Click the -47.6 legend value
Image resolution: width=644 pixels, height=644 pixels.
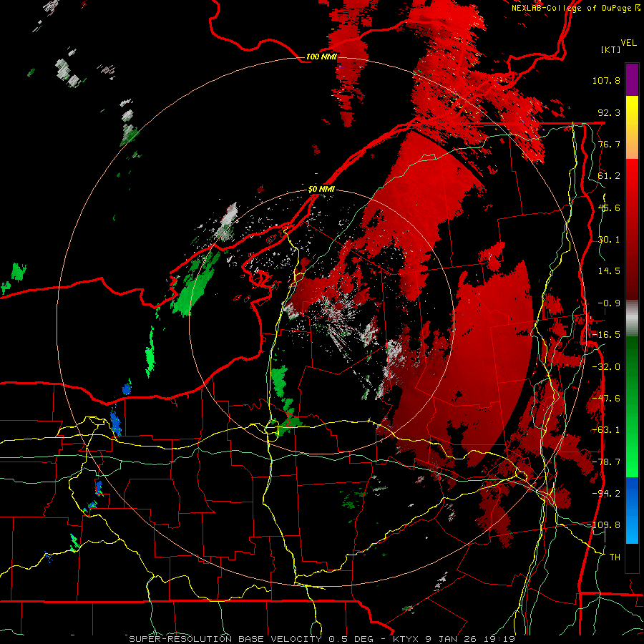pos(606,399)
